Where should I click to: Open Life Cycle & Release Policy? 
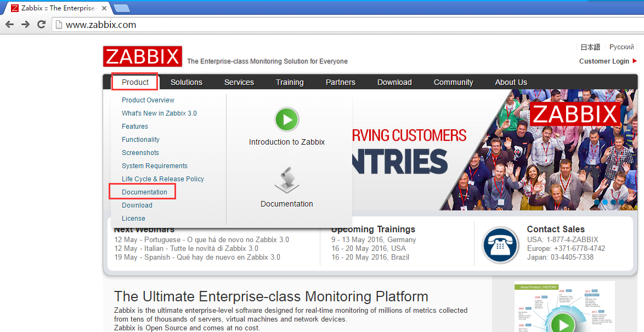162,179
